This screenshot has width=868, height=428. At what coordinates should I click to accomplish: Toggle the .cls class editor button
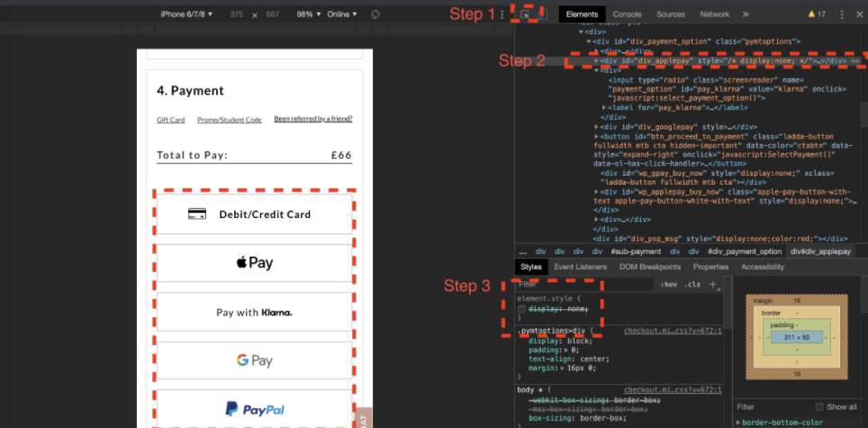coord(692,285)
